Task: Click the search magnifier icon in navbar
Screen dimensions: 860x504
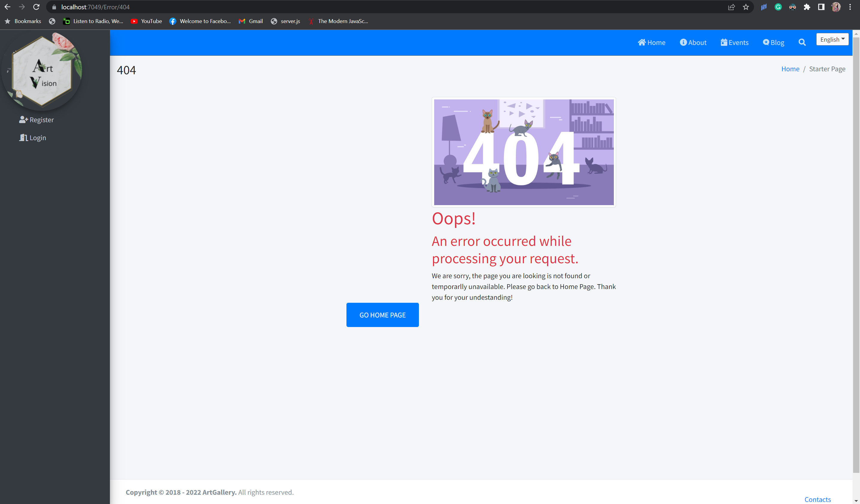Action: 802,42
